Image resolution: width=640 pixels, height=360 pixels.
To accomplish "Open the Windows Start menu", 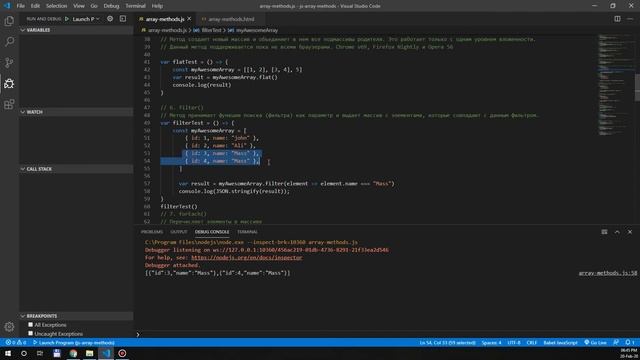I will [8, 353].
